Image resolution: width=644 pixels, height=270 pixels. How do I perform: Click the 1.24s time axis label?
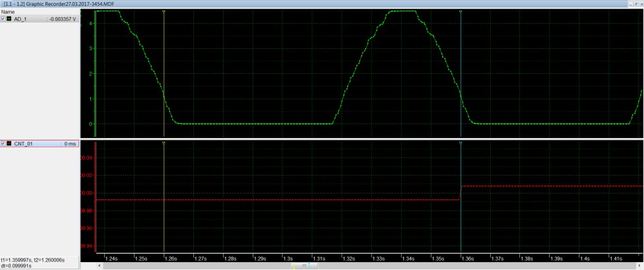(x=110, y=259)
